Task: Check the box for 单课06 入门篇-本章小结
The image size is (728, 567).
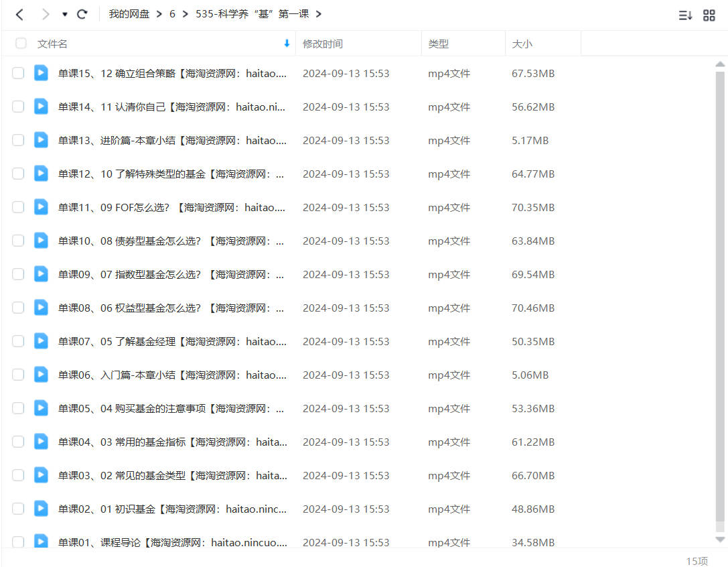Action: tap(18, 375)
